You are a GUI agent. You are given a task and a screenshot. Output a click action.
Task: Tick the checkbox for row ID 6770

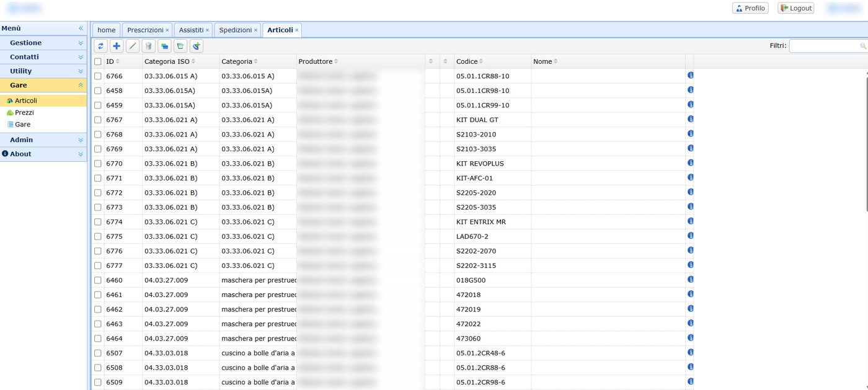[x=98, y=164]
